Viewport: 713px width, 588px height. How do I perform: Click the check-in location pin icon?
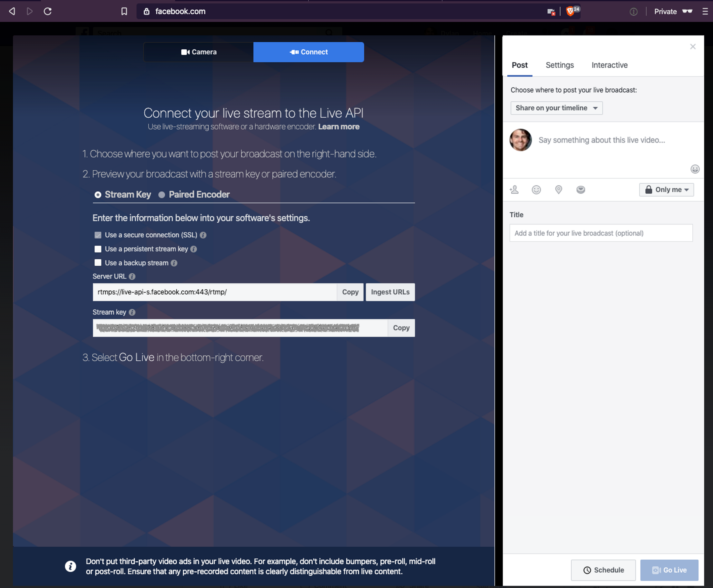pos(559,190)
